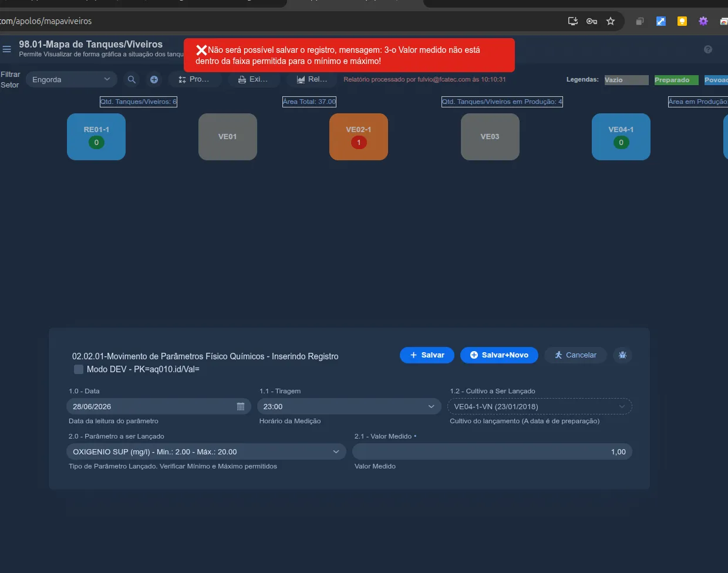Viewport: 728px width, 573px height.
Task: Select the grey VE01 tank tile
Action: coord(228,137)
